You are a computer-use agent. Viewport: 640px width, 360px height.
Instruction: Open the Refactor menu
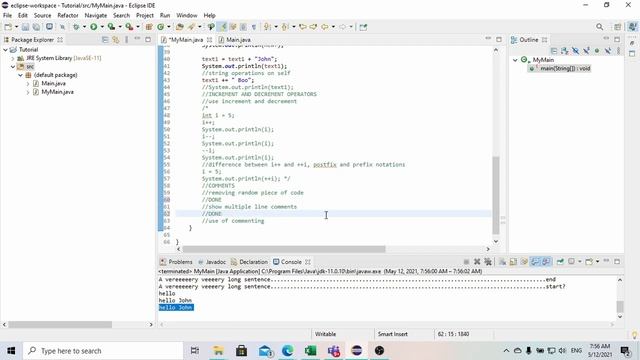pyautogui.click(x=67, y=16)
